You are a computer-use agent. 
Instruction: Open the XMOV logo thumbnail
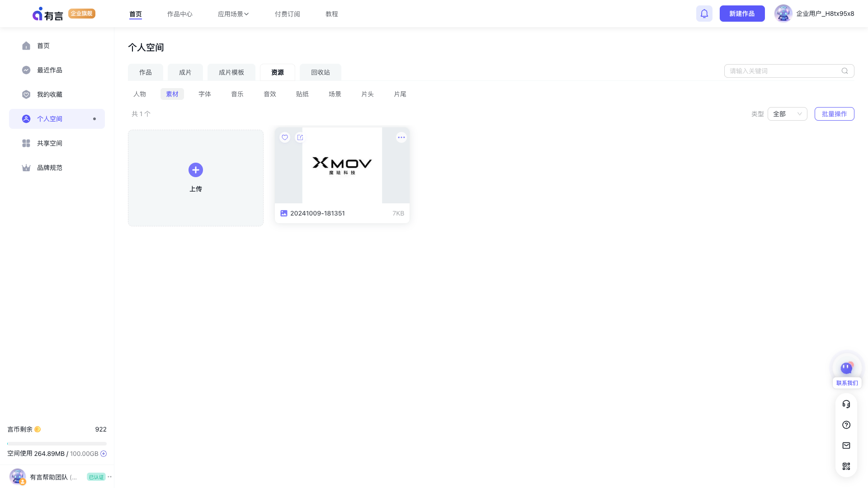point(342,165)
